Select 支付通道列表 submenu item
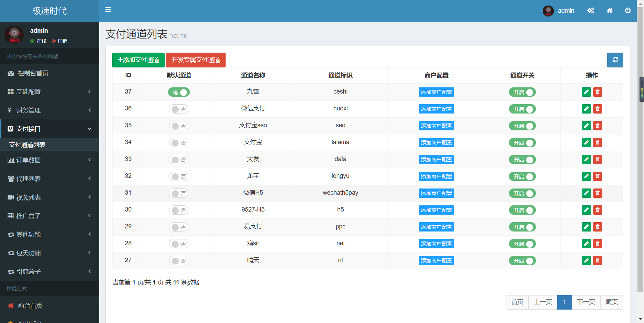Viewport: 644px width, 323px height. pos(27,145)
